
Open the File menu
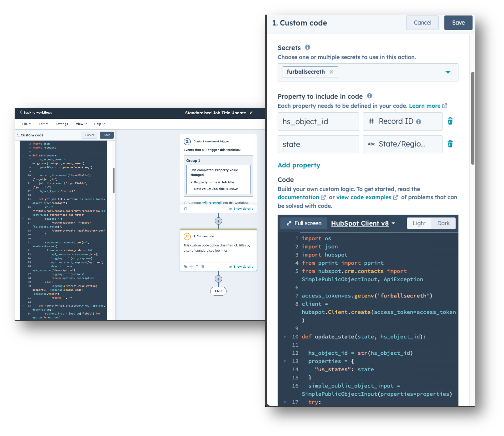pyautogui.click(x=27, y=124)
